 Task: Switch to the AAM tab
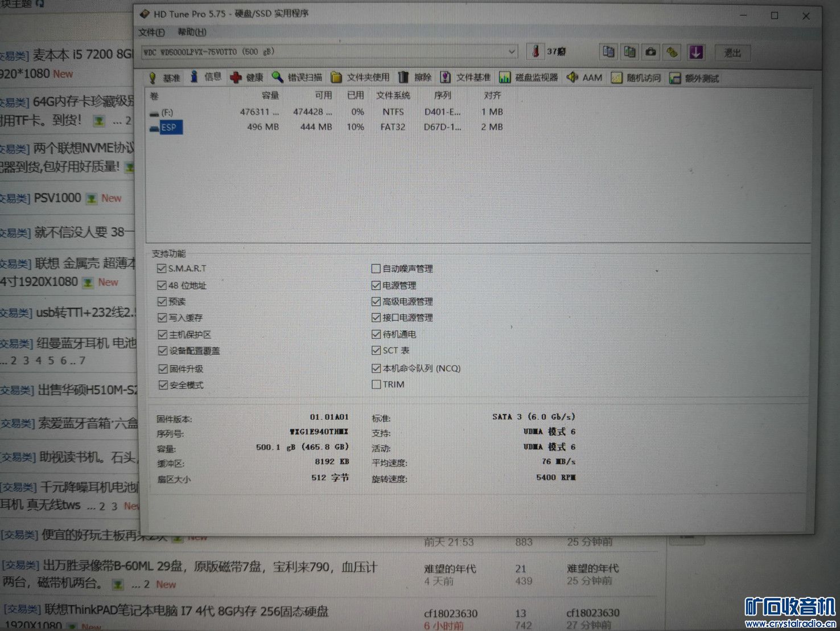584,77
